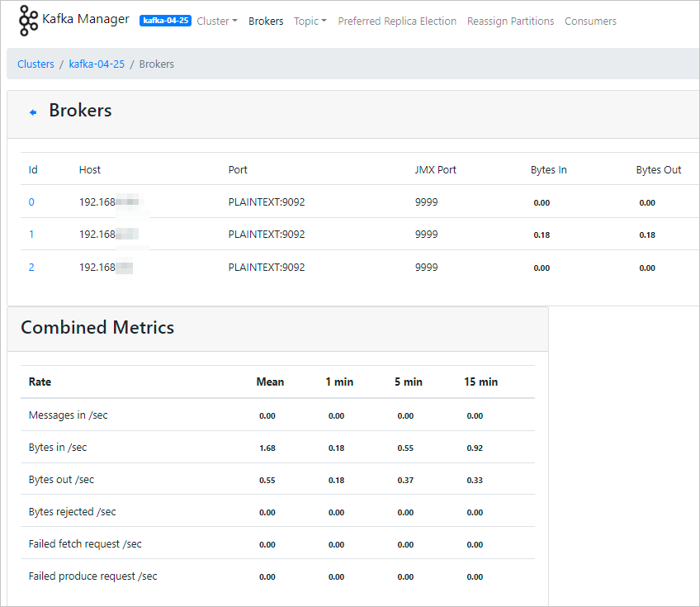The width and height of the screenshot is (700, 607).
Task: Click the Kafka Manager title text
Action: pos(86,19)
